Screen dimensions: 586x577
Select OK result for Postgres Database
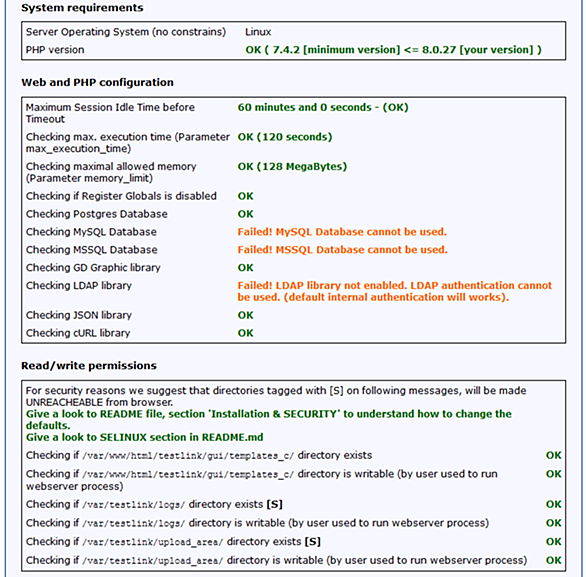click(x=246, y=214)
